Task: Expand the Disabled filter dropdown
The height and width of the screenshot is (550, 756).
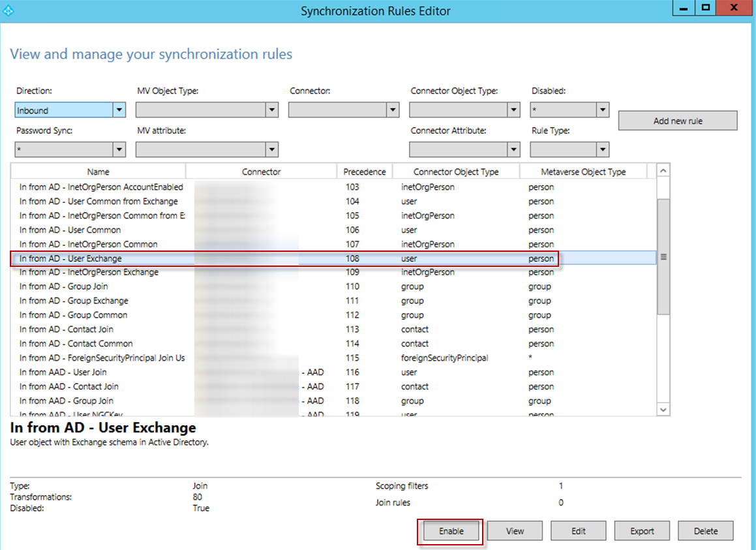Action: point(602,110)
